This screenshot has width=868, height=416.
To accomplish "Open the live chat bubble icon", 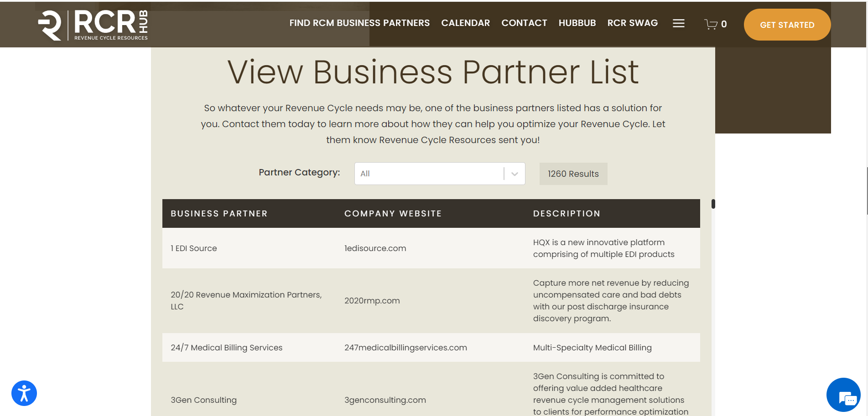I will point(843,395).
